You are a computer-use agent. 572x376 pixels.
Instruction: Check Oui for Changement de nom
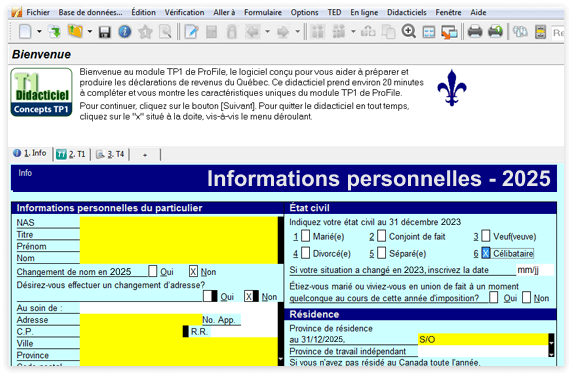[x=153, y=271]
